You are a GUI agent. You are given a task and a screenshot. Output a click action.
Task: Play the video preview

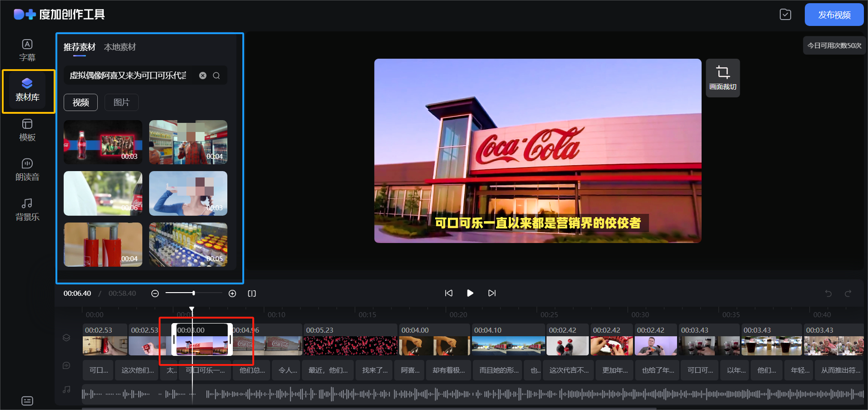click(470, 293)
